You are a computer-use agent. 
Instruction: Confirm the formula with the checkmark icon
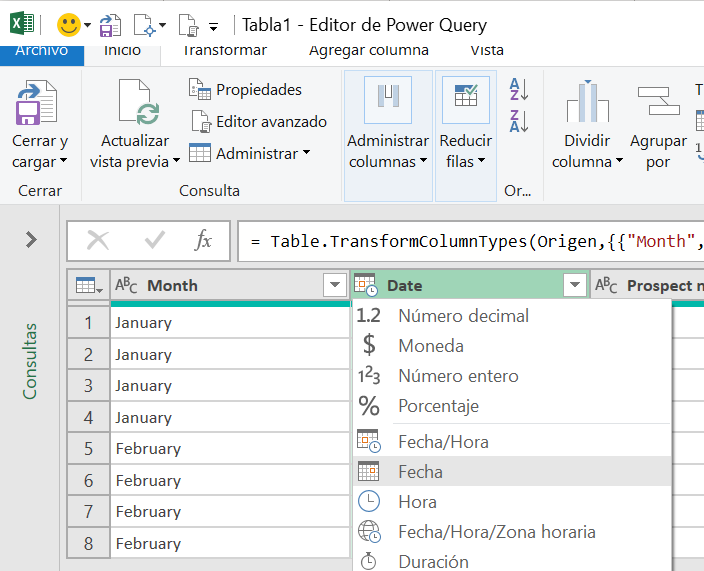pos(155,240)
